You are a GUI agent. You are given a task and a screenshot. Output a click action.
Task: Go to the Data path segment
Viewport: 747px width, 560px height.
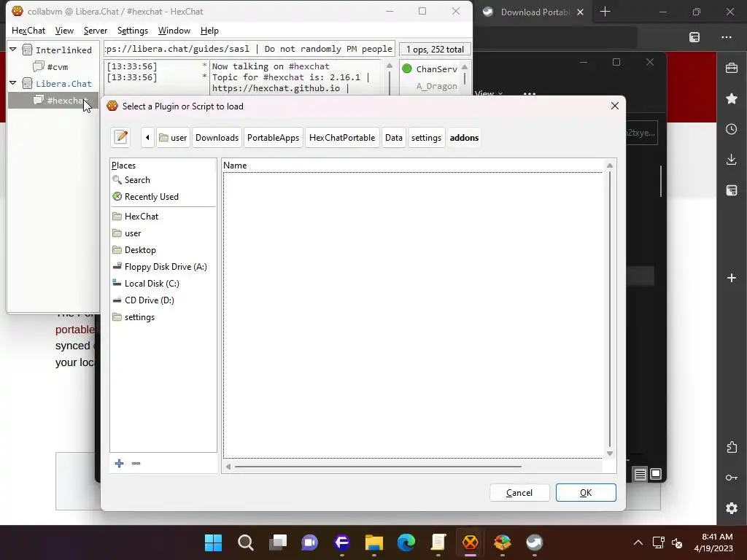tap(393, 138)
